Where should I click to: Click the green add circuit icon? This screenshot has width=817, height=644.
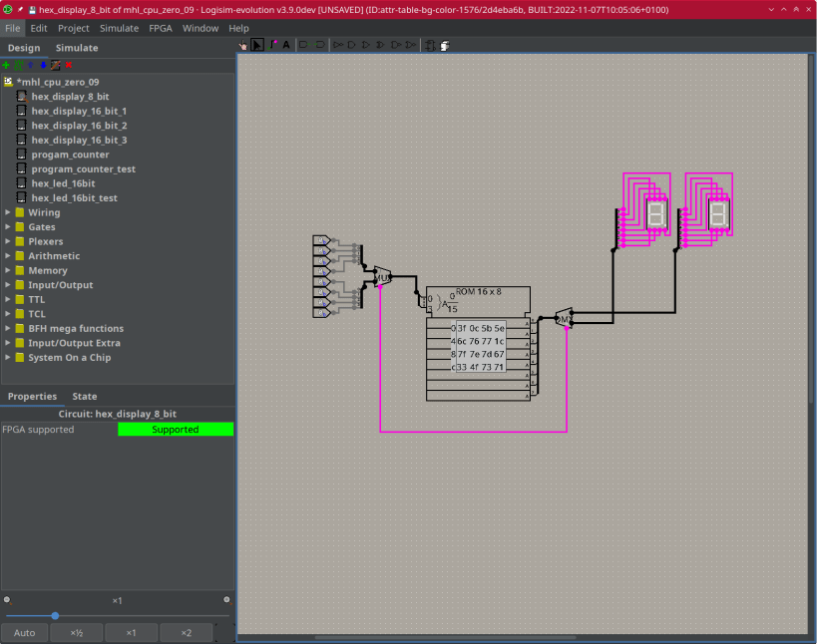pos(6,65)
